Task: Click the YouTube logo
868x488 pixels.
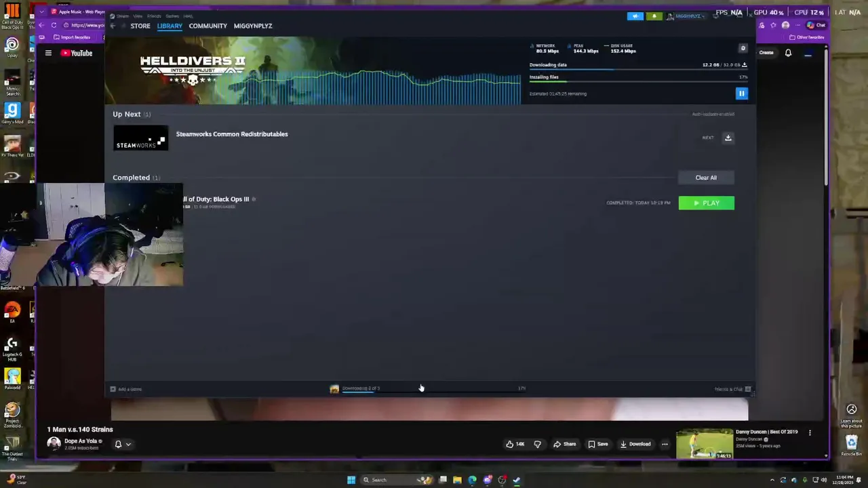Action: [77, 53]
